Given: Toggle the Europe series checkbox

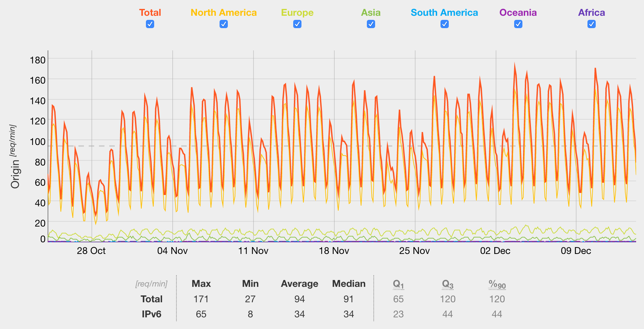Looking at the screenshot, I should coord(297,24).
